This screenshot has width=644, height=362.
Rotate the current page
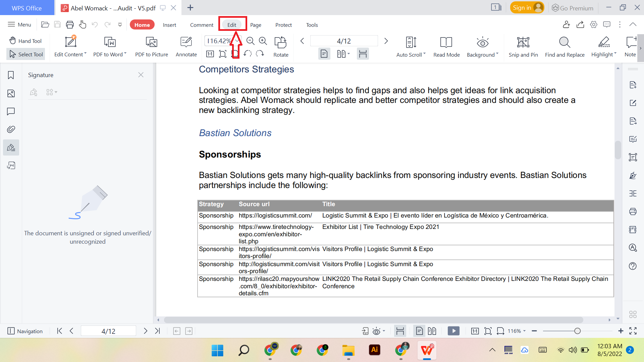(x=281, y=47)
